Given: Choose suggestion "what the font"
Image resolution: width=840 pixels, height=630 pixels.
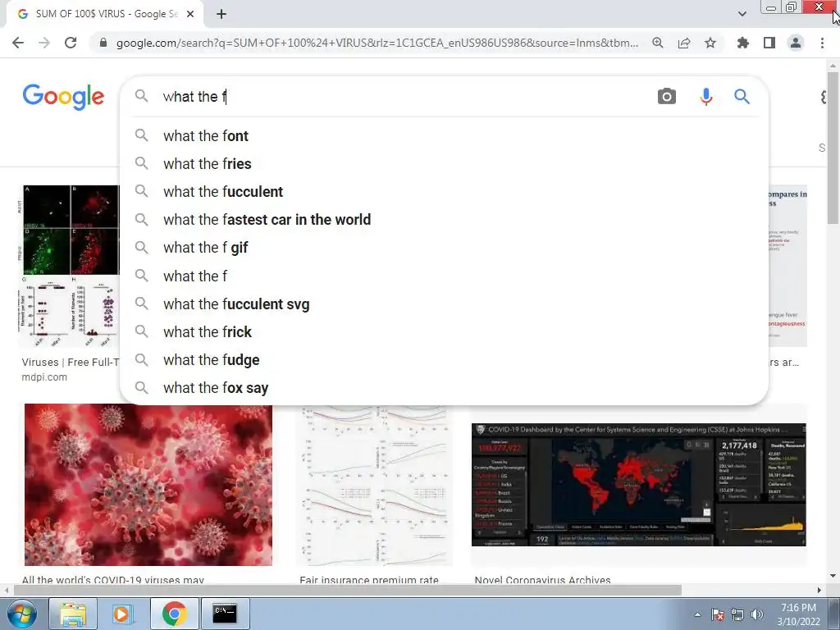Looking at the screenshot, I should pyautogui.click(x=444, y=136).
